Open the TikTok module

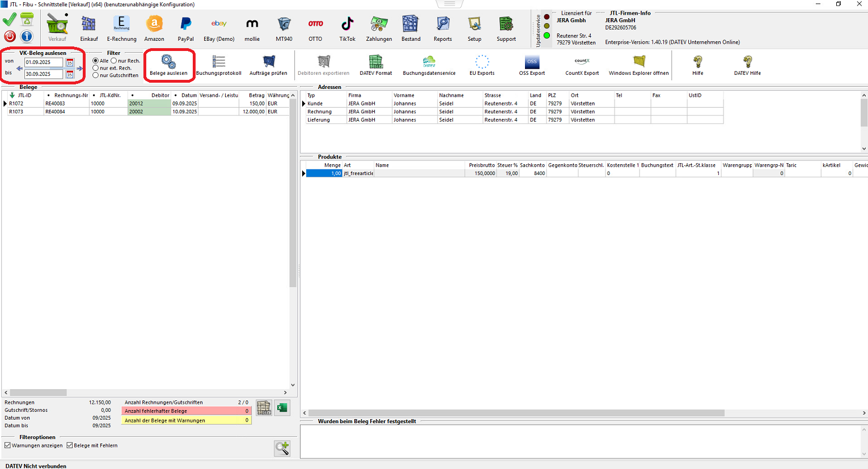pyautogui.click(x=347, y=25)
